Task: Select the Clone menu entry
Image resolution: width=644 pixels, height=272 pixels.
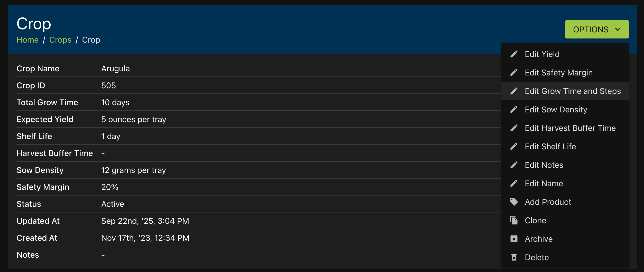Action: pos(565,220)
